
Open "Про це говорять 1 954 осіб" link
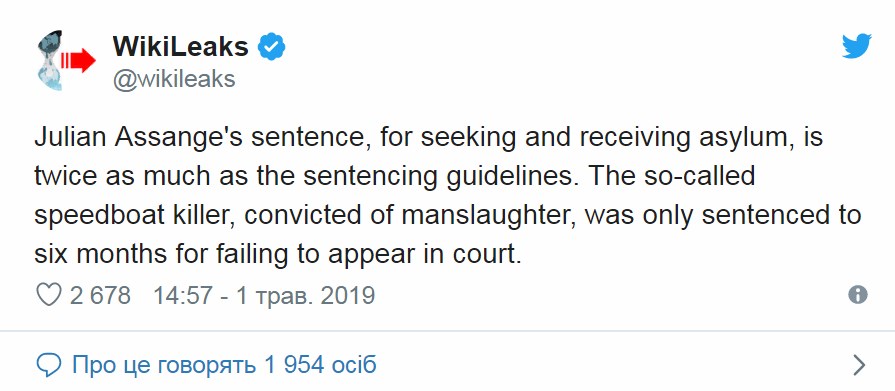click(224, 364)
